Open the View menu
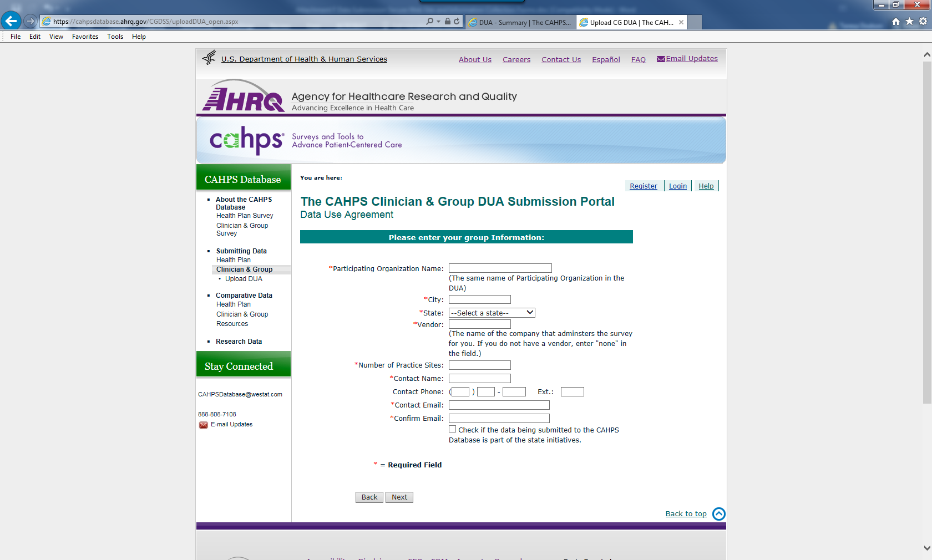Image resolution: width=932 pixels, height=560 pixels. tap(56, 37)
